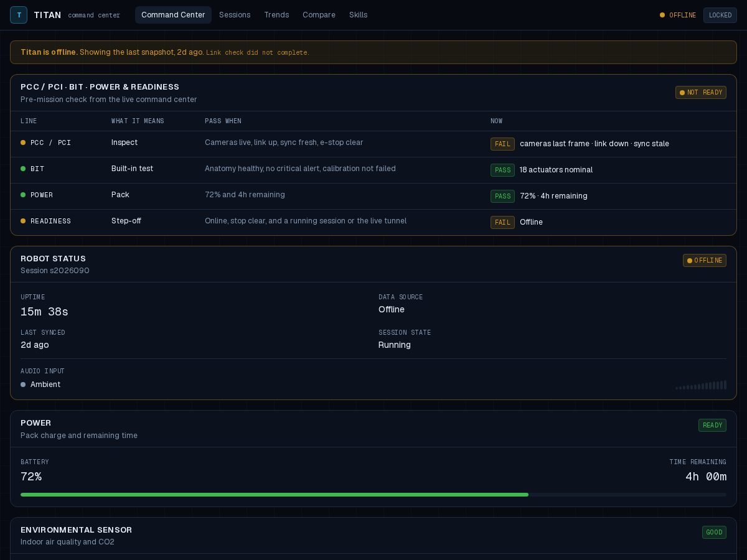
Task: Click the OFFLINE status indicator in header
Action: (x=678, y=15)
